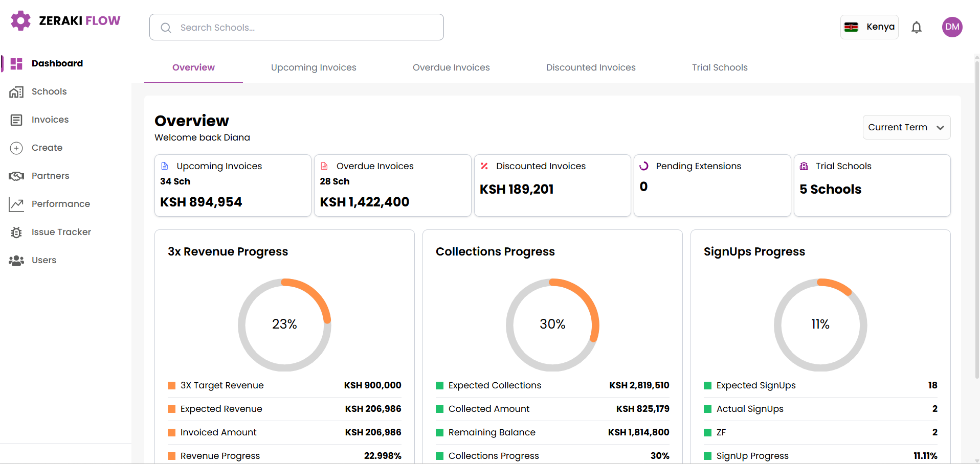Click the Partners handshake icon

click(x=16, y=176)
